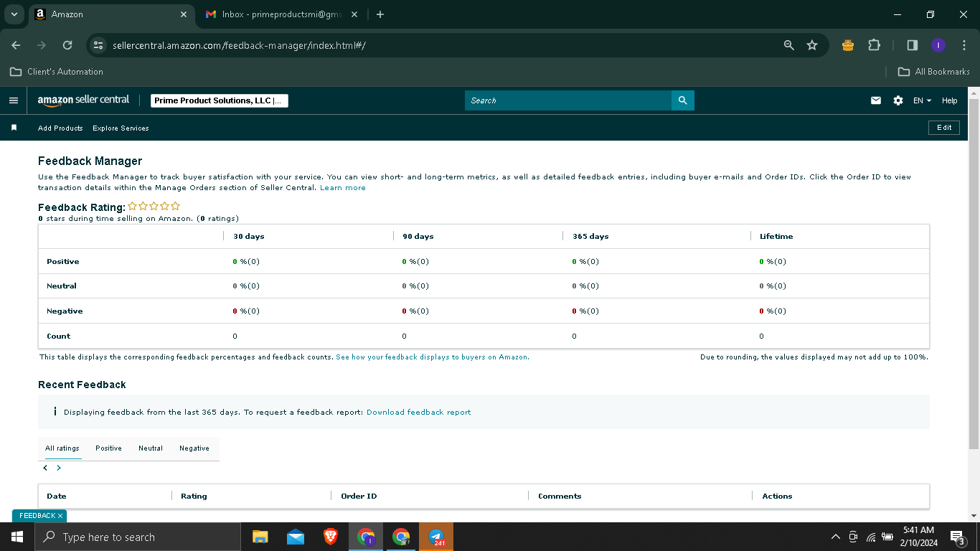This screenshot has height=551, width=980.
Task: Open a new browser tab
Action: (380, 14)
